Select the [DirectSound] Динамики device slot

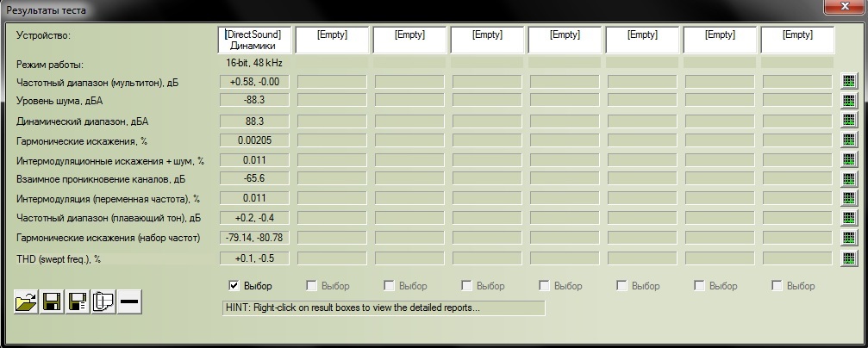[254, 40]
